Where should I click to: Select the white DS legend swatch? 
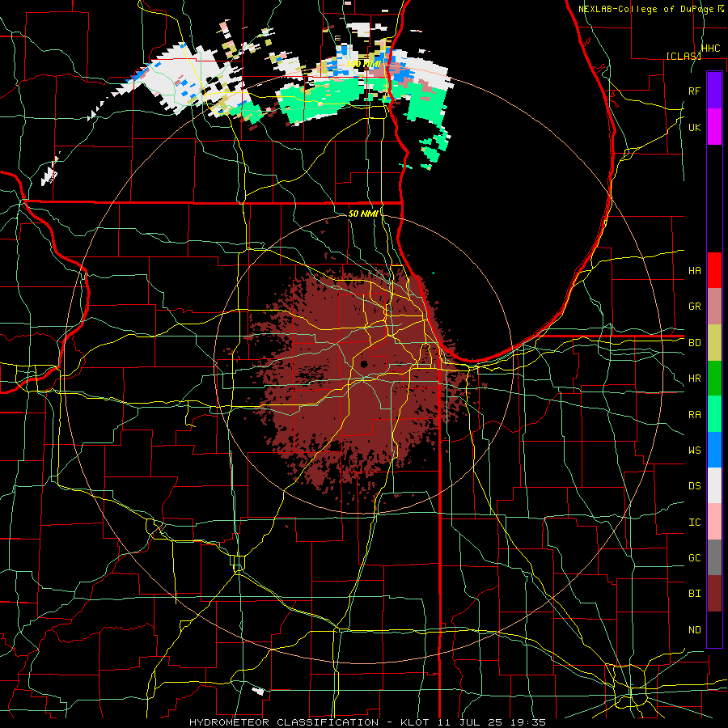tap(714, 485)
